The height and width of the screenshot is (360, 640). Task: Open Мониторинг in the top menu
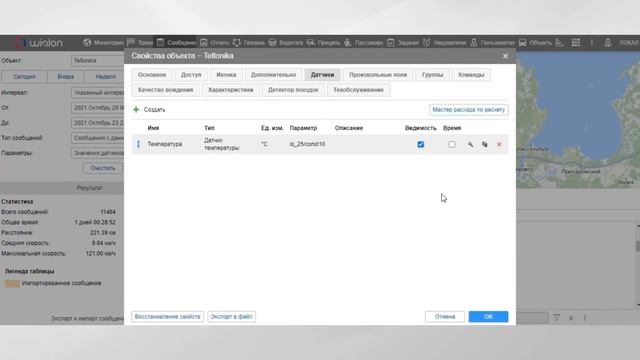(103, 43)
